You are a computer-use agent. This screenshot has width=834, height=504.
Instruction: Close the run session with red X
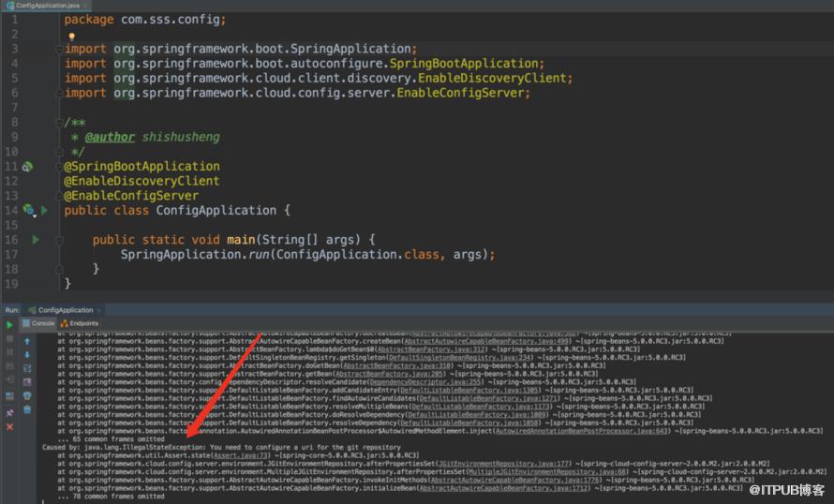click(x=9, y=427)
